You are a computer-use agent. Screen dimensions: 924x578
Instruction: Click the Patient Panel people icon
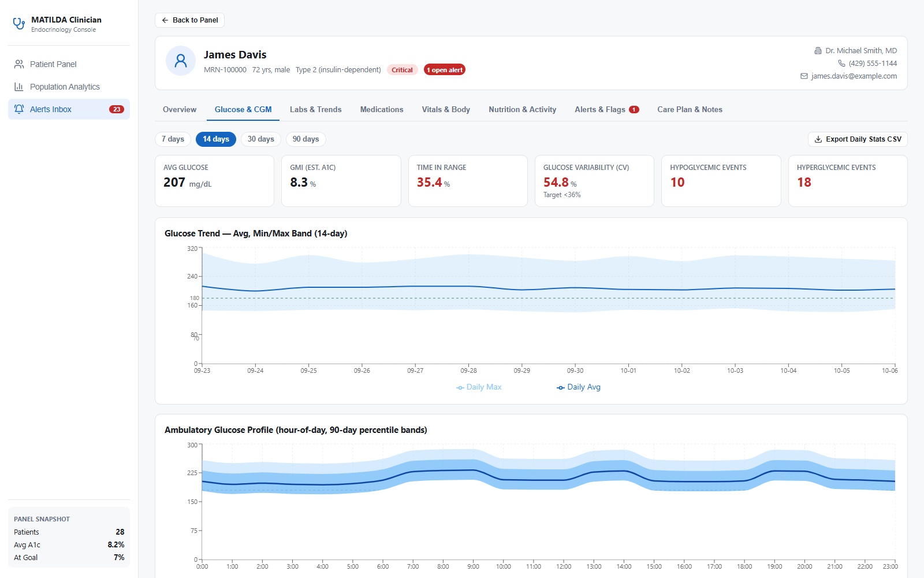pos(19,64)
